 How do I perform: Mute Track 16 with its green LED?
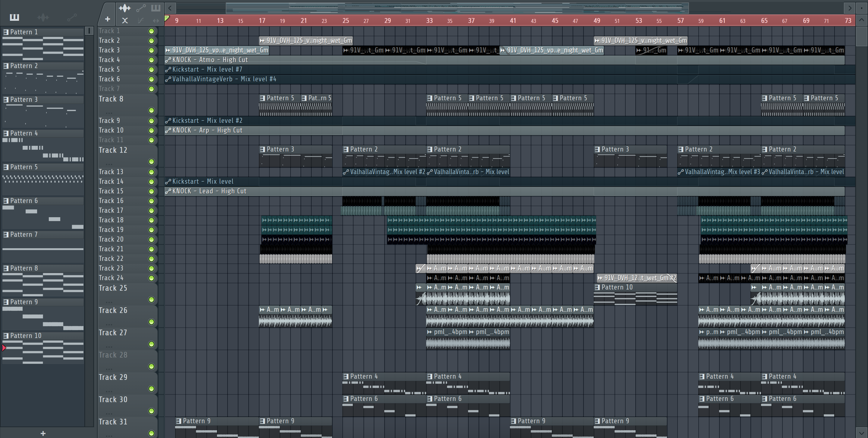151,201
